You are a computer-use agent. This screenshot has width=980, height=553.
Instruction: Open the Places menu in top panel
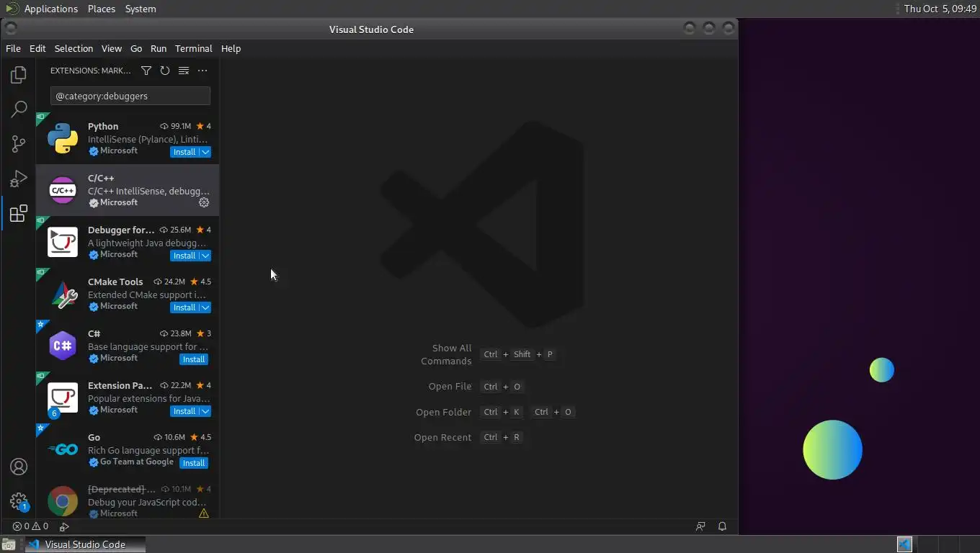point(102,9)
